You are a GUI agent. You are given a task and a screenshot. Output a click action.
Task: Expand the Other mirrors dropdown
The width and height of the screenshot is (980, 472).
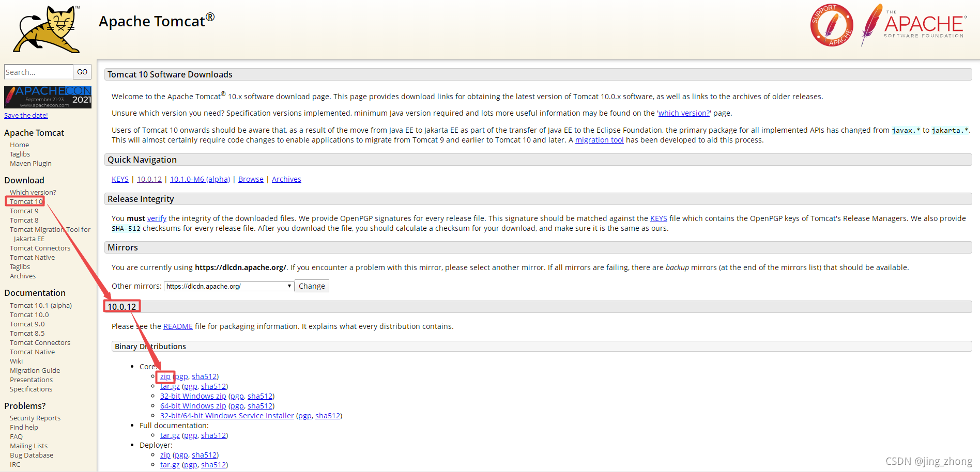pyautogui.click(x=229, y=286)
